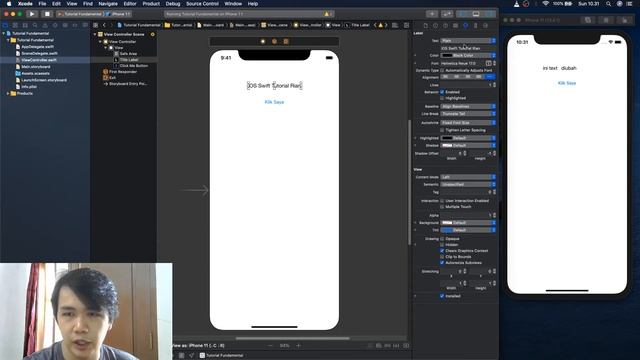Show the Connections inspector icon
The width and height of the screenshot is (640, 360).
point(485,25)
